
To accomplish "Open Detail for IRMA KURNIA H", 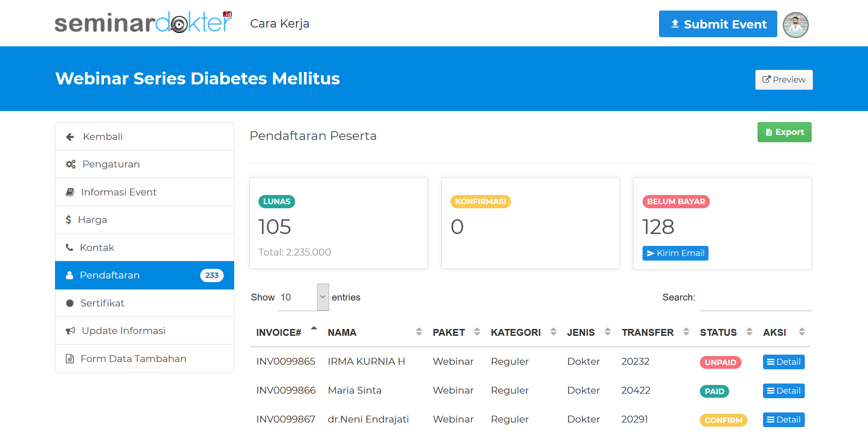I will (x=783, y=362).
